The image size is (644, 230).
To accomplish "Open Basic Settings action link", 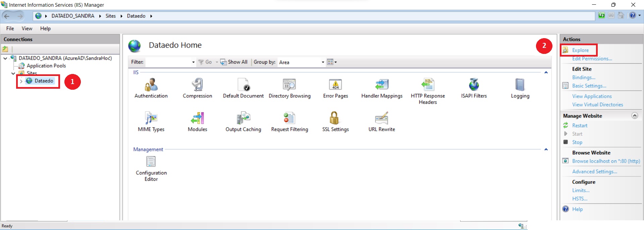I will [x=589, y=86].
